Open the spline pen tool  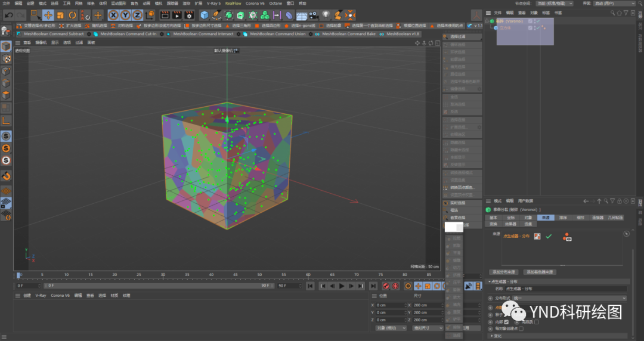(216, 15)
